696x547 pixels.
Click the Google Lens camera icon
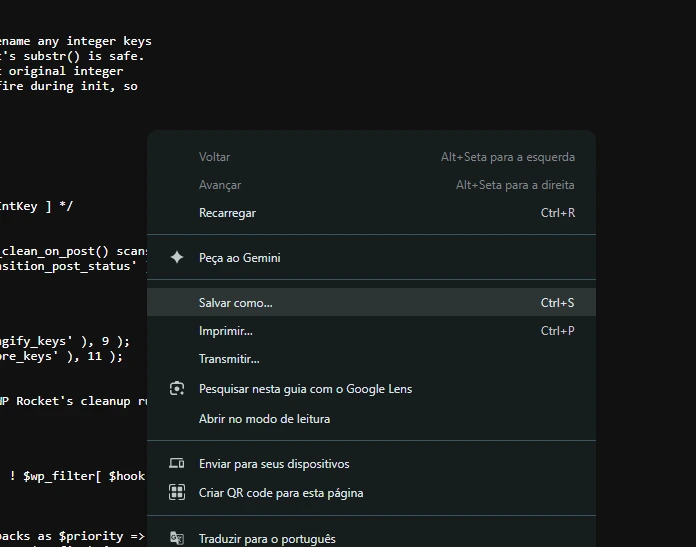pyautogui.click(x=177, y=388)
